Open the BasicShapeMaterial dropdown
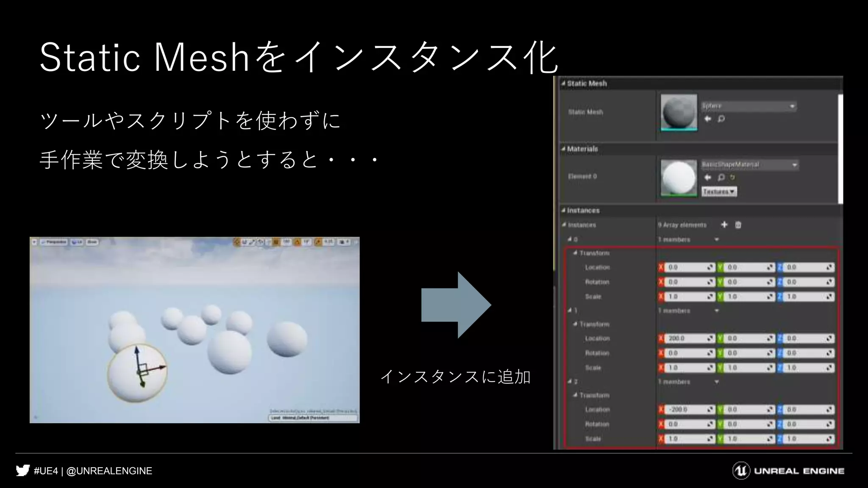868x488 pixels. click(750, 164)
